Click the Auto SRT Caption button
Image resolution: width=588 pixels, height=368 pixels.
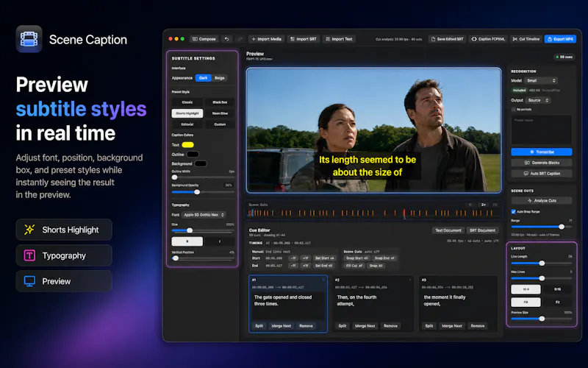pyautogui.click(x=542, y=174)
